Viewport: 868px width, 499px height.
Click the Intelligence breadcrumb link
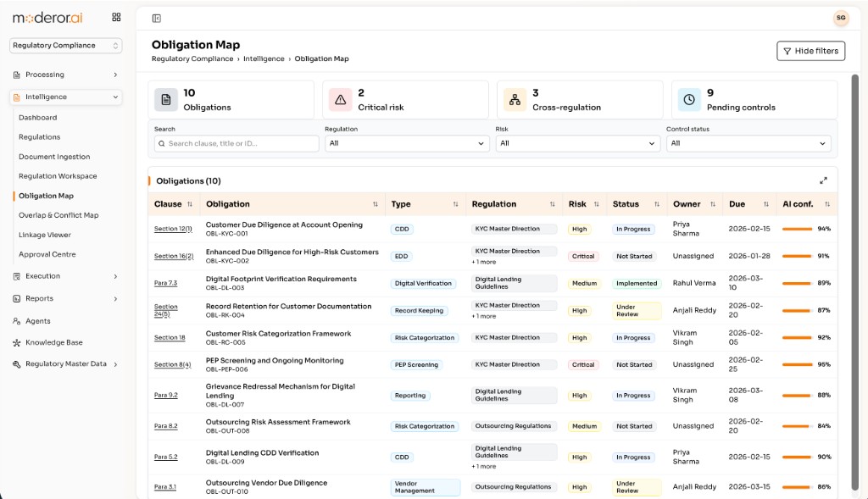point(264,58)
